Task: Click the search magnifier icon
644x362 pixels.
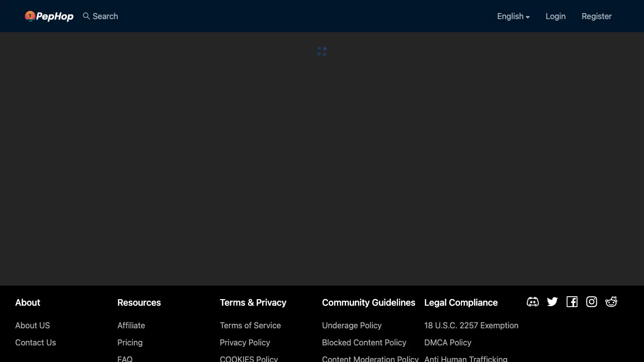Action: pyautogui.click(x=86, y=16)
